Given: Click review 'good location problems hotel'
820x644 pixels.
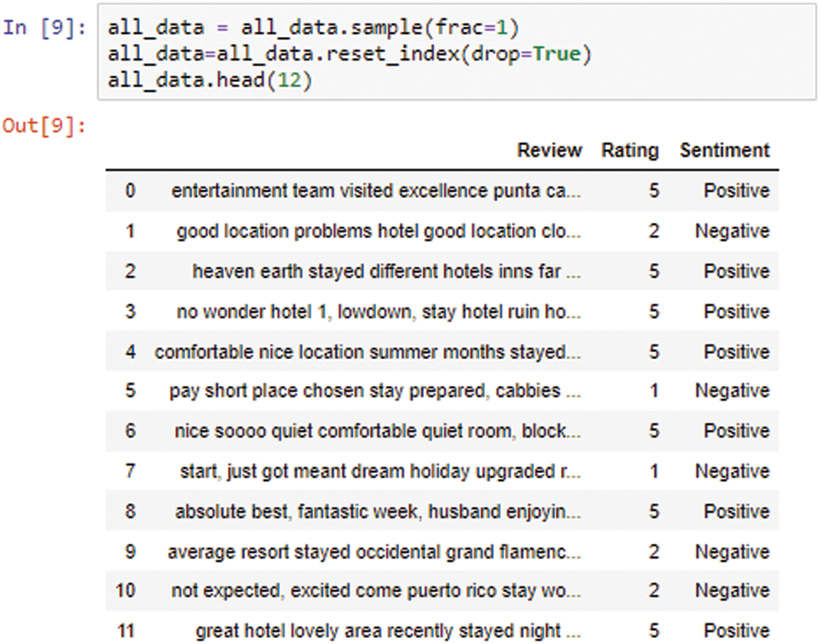Looking at the screenshot, I should (378, 231).
